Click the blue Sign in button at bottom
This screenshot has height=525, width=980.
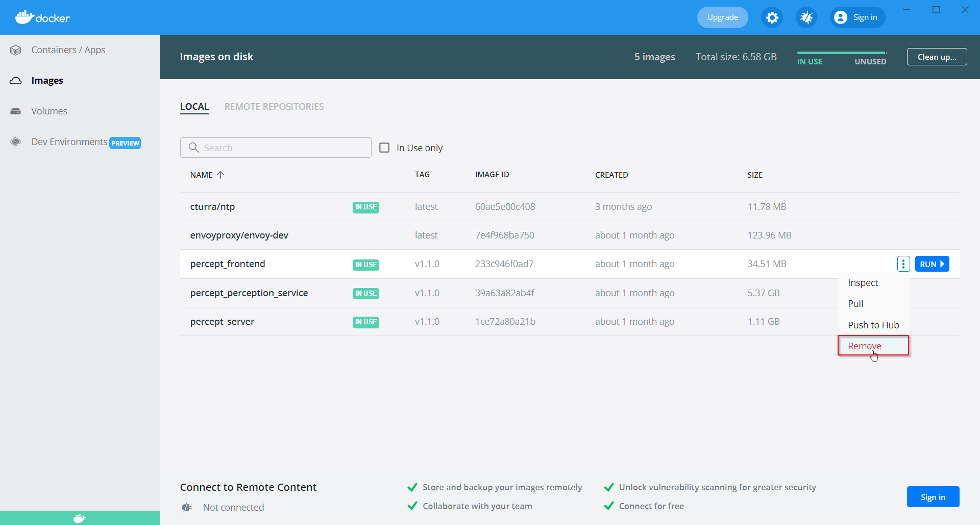[x=933, y=497]
